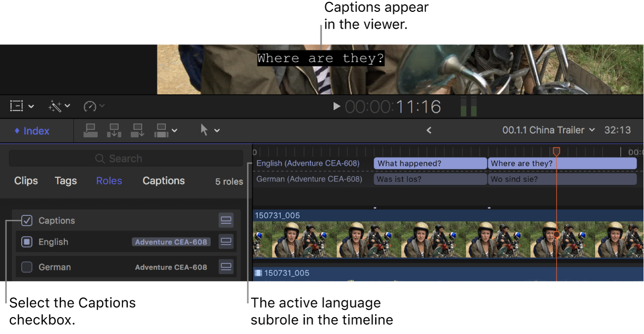Click the Arrow selection tool

[x=205, y=130]
